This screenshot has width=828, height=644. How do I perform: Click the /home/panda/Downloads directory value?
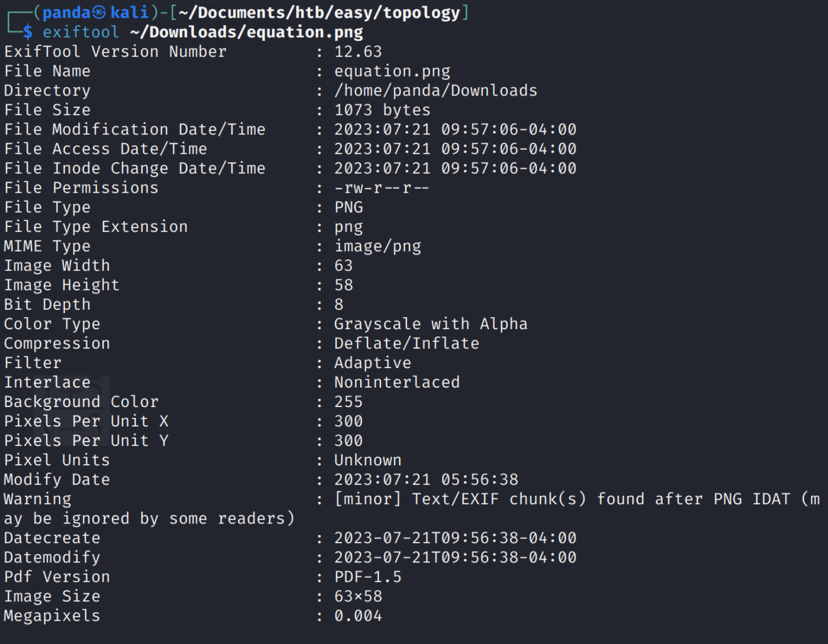click(x=436, y=90)
